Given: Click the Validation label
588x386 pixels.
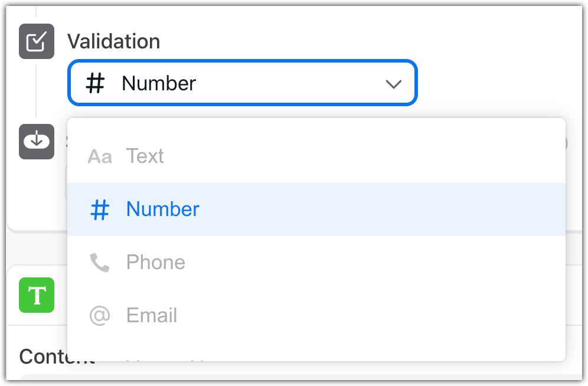Looking at the screenshot, I should tap(113, 41).
